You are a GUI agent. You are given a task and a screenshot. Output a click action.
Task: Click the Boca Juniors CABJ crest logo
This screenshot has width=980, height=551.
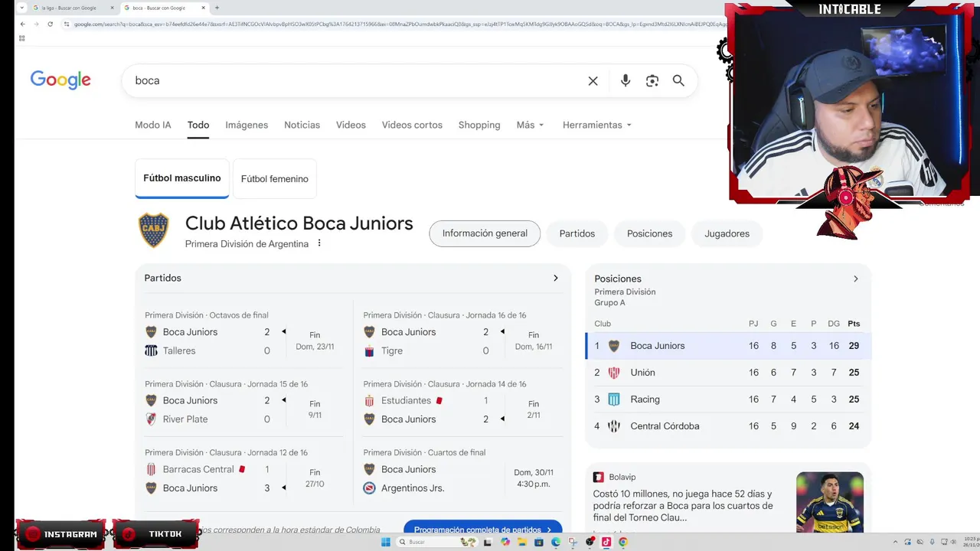point(153,230)
